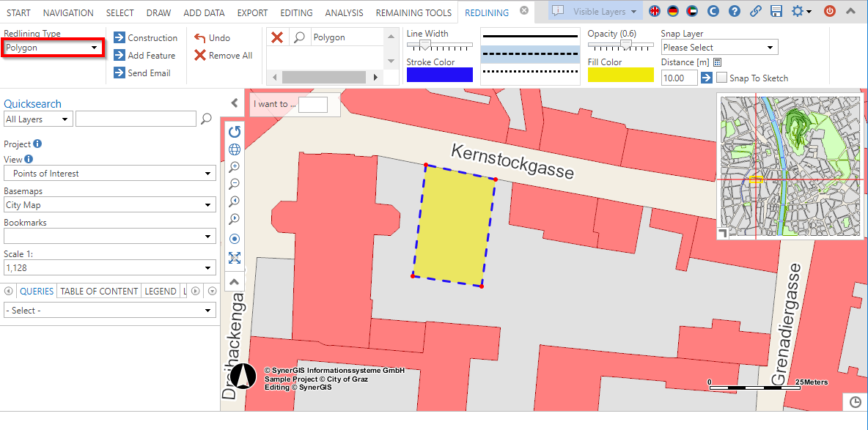Click the full extent globe icon

coord(235,149)
